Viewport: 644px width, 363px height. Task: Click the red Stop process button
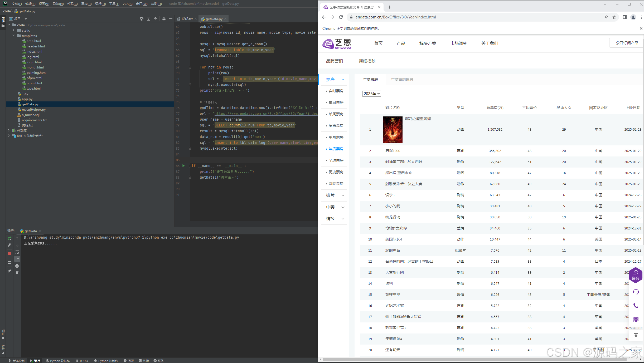(x=9, y=253)
